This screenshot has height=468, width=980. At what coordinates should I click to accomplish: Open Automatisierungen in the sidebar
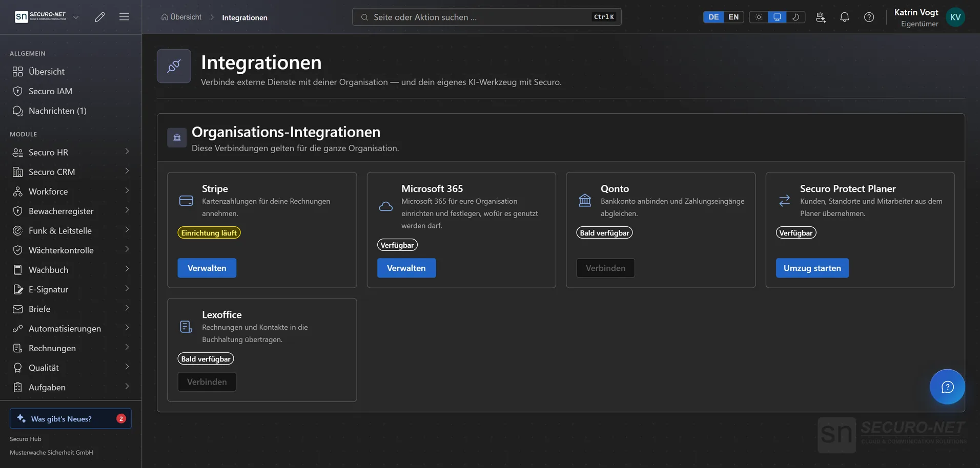(x=71, y=329)
